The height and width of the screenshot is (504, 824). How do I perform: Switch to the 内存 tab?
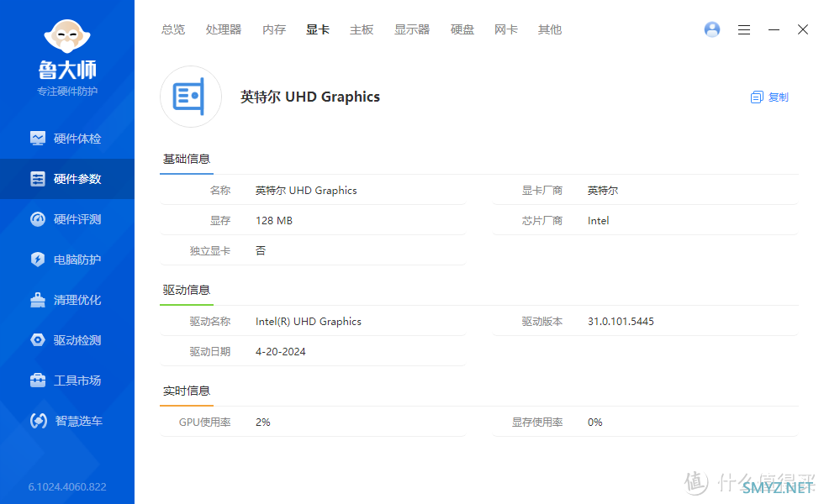pyautogui.click(x=274, y=30)
